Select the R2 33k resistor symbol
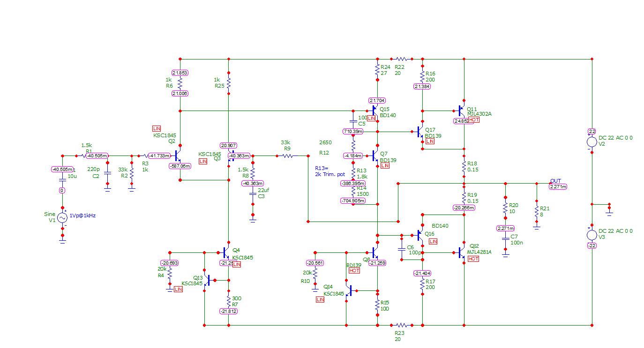 (x=132, y=173)
